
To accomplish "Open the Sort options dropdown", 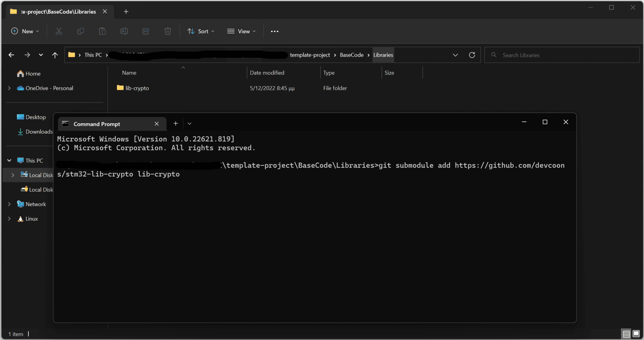I will (x=201, y=31).
